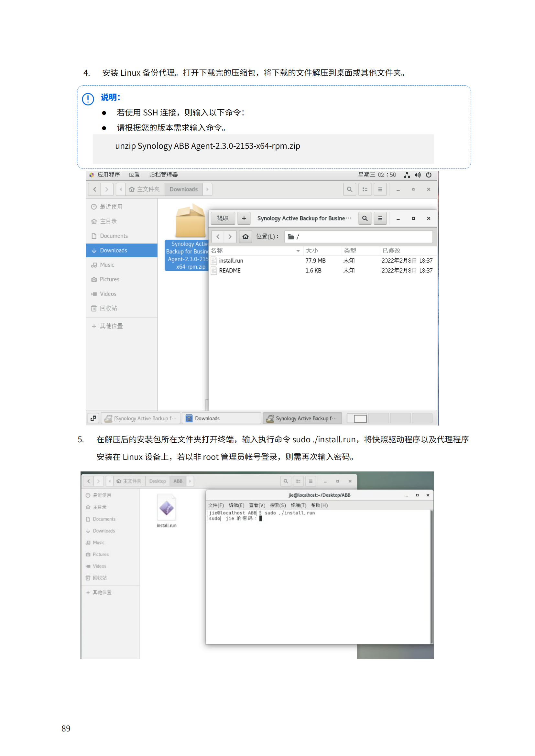Click the home icon in archive manager
Screen dimensions: 535x756
click(x=246, y=237)
